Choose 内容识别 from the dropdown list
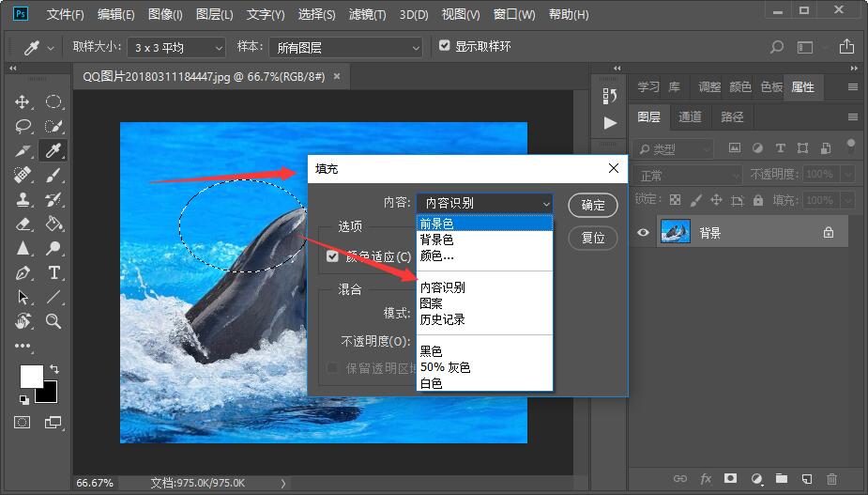This screenshot has width=868, height=495. click(484, 287)
